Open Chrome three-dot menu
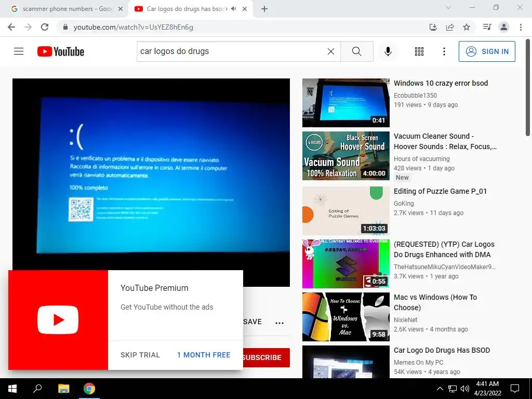The height and width of the screenshot is (399, 532). [x=521, y=27]
